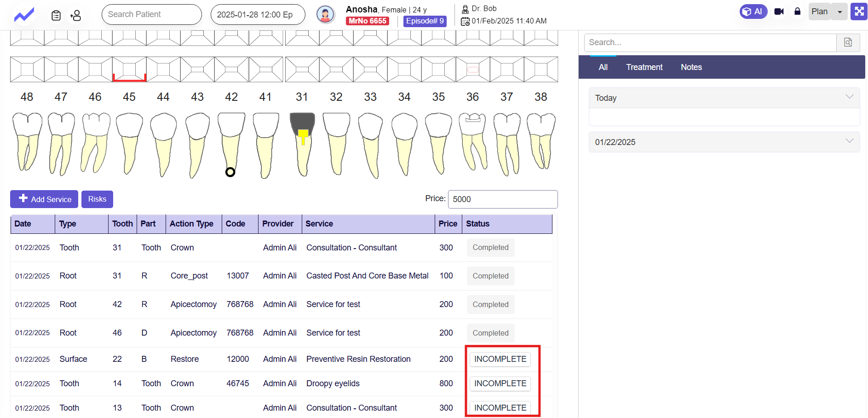Screen dimensions: 868x418
Task: Click the Dr. Bob provider label
Action: click(x=484, y=9)
